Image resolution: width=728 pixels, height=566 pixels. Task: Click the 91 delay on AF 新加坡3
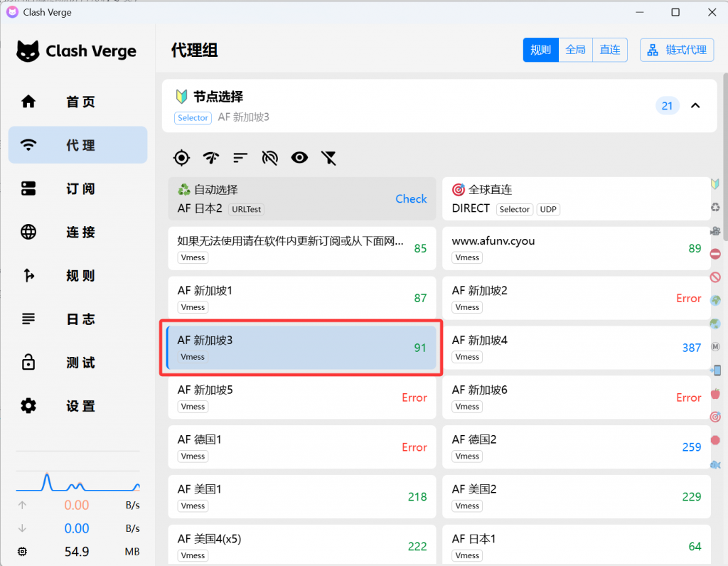pos(419,348)
